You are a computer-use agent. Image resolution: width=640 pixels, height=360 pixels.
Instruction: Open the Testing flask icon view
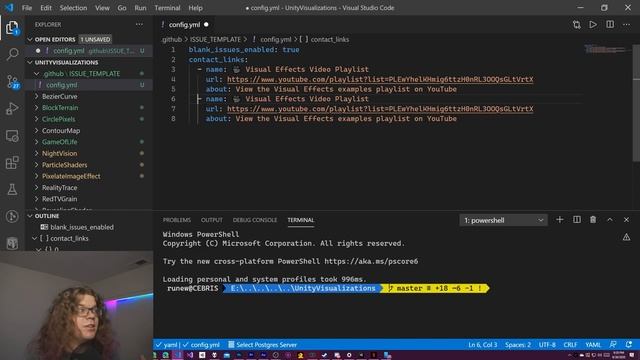[12, 189]
